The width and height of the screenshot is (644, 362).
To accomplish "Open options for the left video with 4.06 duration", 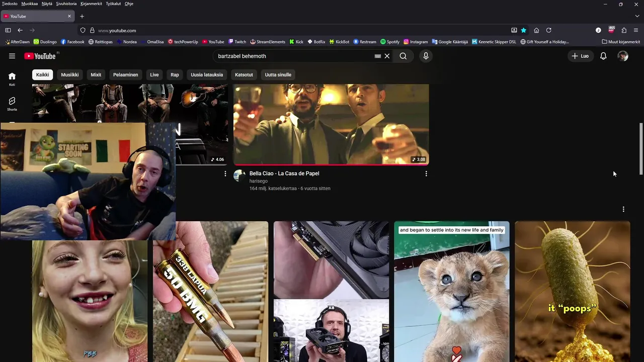I will pyautogui.click(x=225, y=173).
